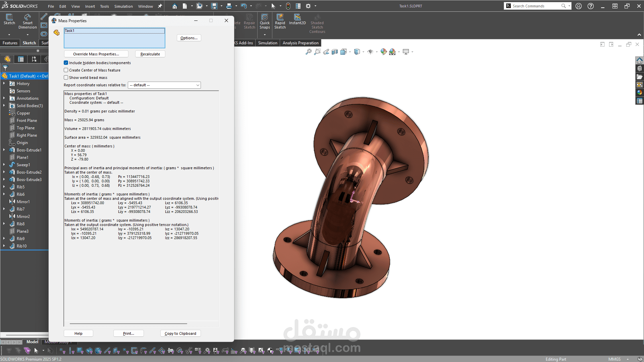Expand the Solid Bodies(1) node
This screenshot has width=644, height=362.
point(4,106)
